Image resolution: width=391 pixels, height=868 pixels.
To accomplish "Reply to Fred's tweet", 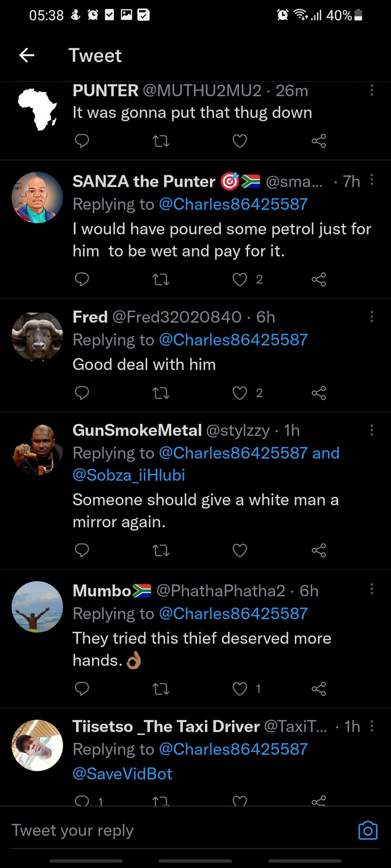I will (x=81, y=393).
